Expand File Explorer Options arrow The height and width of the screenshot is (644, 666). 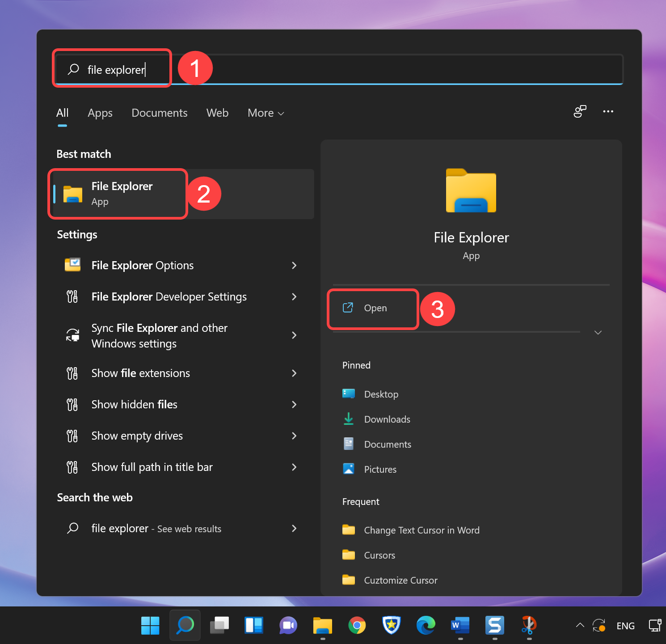[x=294, y=265]
